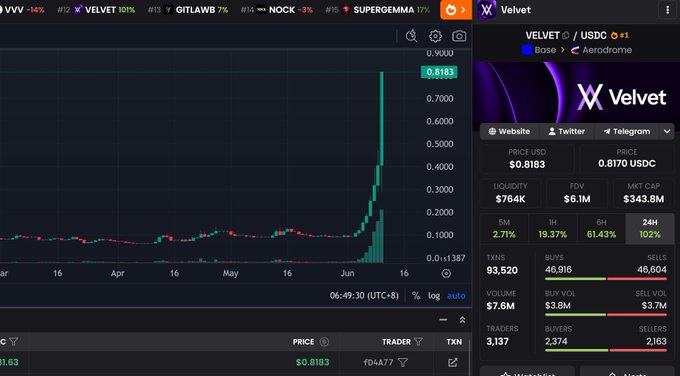Open the Velvet panel three-dot menu

pos(667,10)
